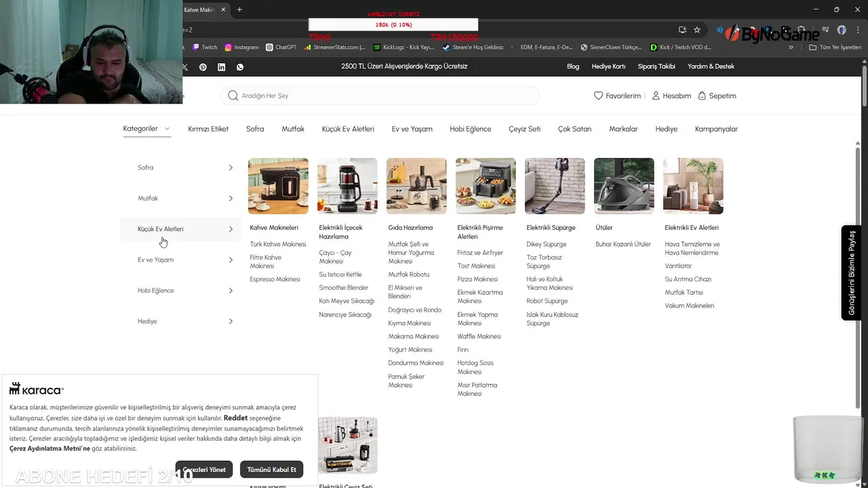Expand Kategoriler dropdown

point(146,129)
